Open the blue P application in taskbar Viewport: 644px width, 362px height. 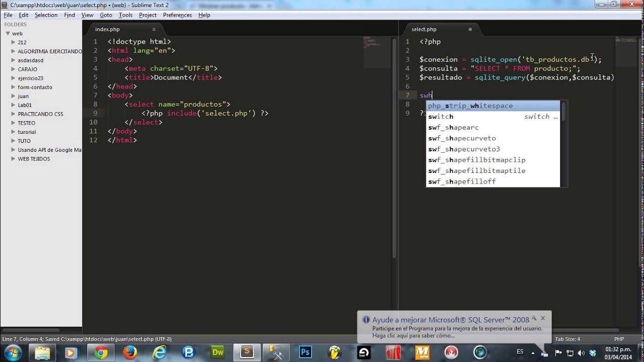[x=188, y=352]
